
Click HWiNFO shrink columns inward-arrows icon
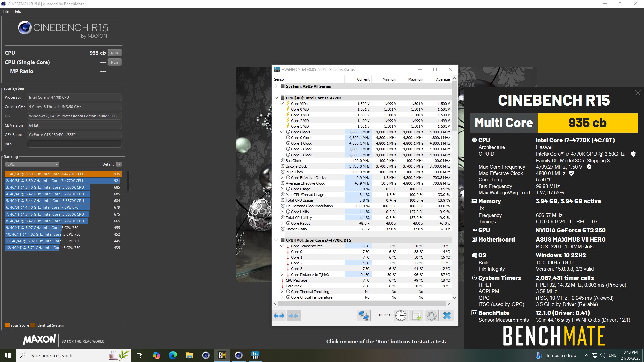coord(293,316)
